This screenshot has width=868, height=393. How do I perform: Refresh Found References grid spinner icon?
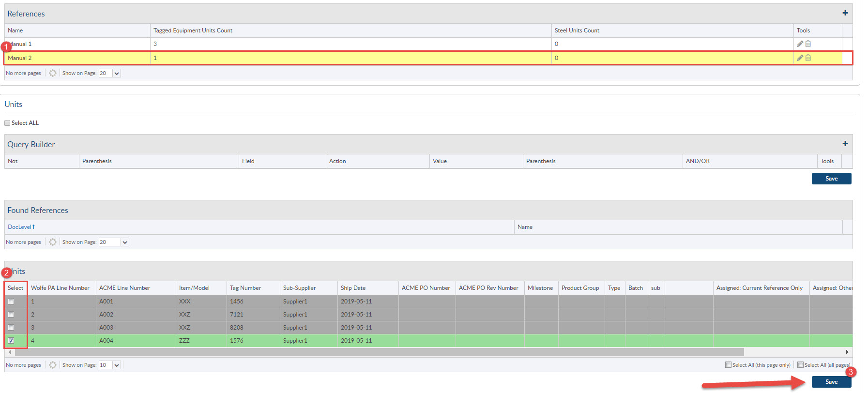53,242
